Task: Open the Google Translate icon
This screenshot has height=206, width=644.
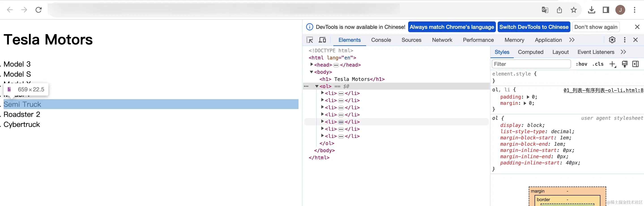Action: point(545,10)
